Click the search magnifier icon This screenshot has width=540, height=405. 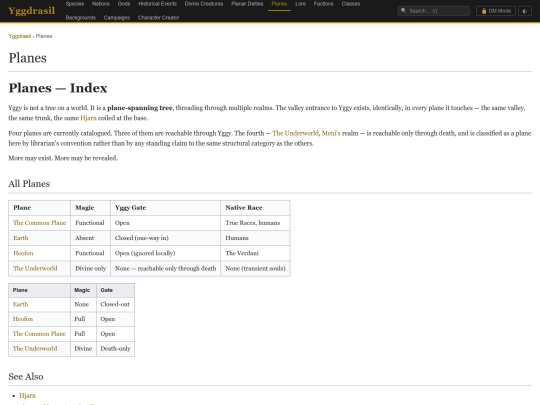404,11
